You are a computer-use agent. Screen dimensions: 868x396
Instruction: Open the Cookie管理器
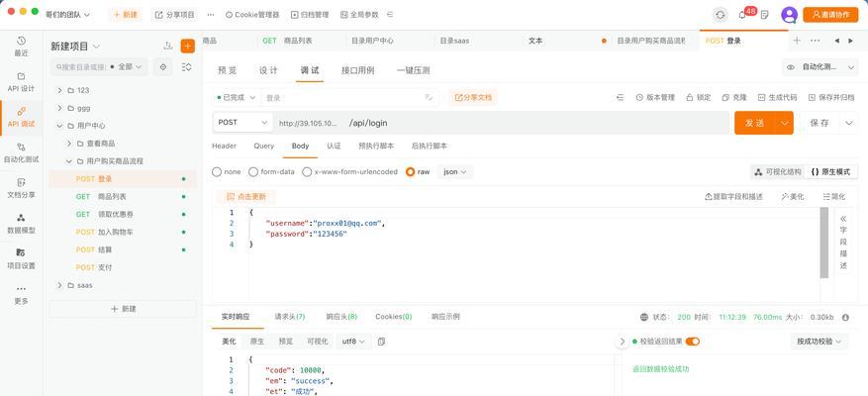pos(252,15)
